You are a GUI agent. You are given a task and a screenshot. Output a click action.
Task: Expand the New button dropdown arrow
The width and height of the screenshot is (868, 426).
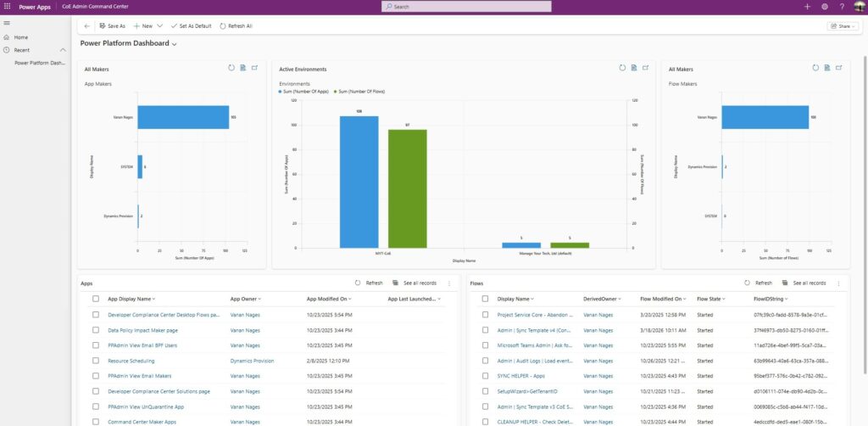[x=159, y=26]
